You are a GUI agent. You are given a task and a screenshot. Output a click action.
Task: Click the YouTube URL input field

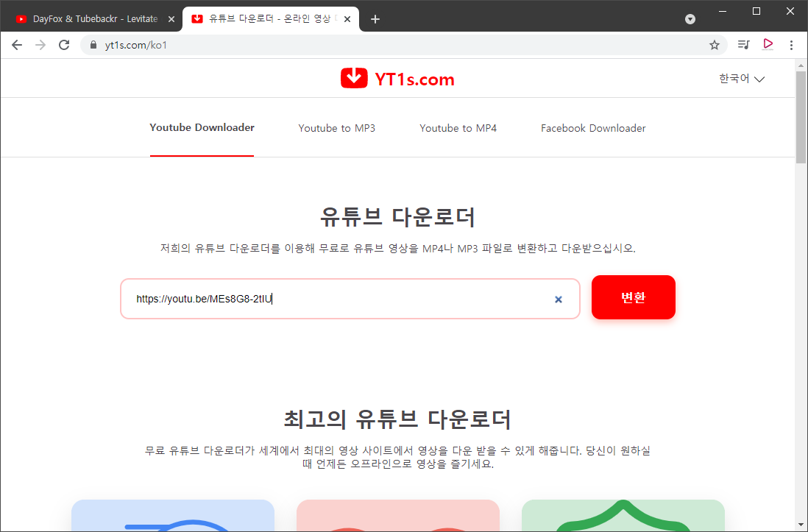(x=350, y=299)
